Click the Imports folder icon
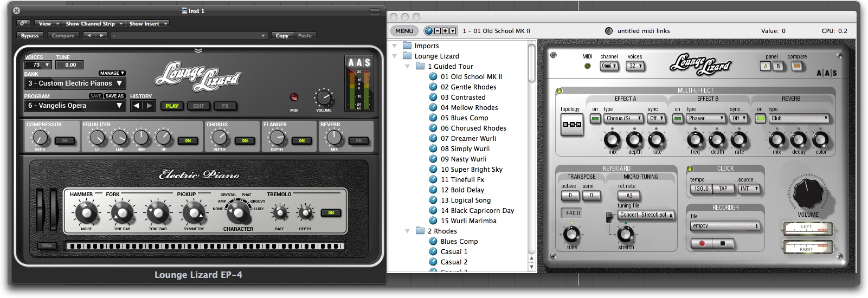The width and height of the screenshot is (868, 298). [407, 46]
